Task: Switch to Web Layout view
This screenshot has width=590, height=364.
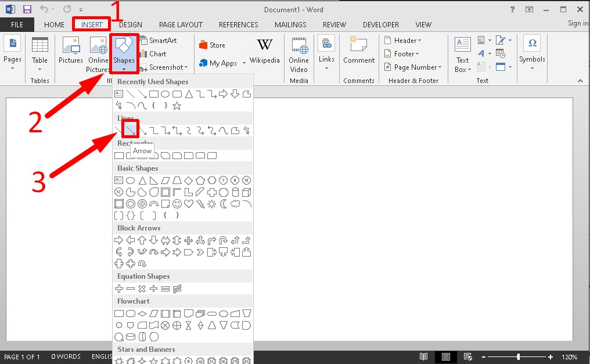Action: [467, 356]
